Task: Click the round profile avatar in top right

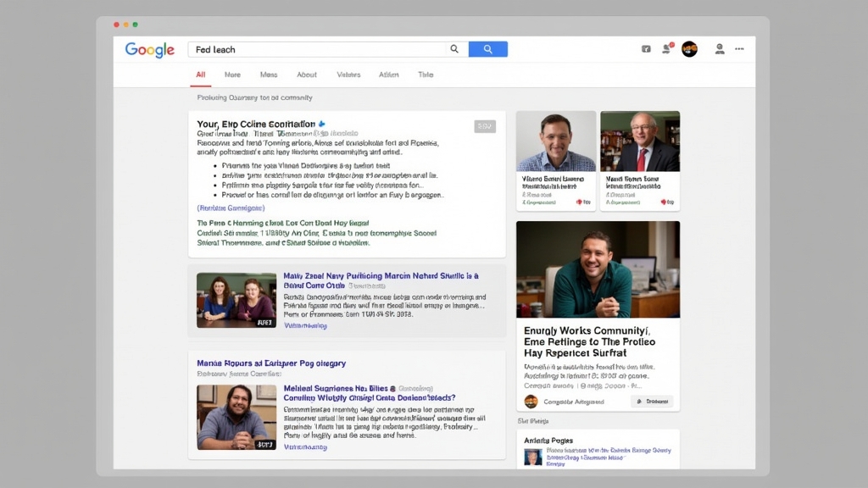Action: [x=689, y=49]
